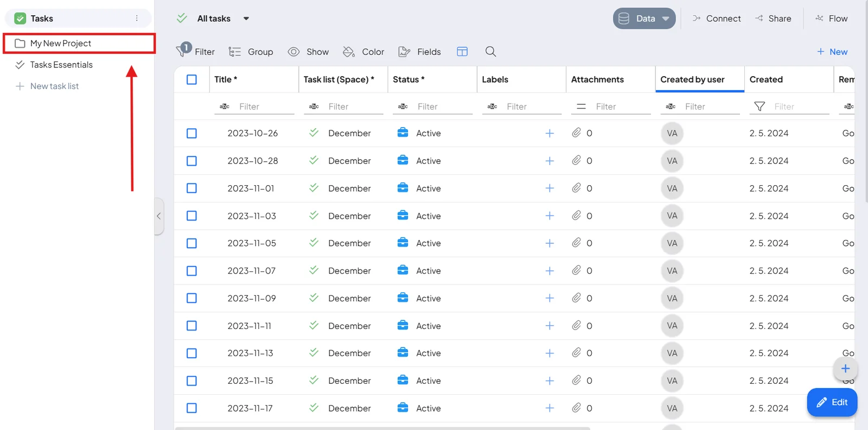Check the 2023-11-05 row checkbox
Image resolution: width=868 pixels, height=430 pixels.
(192, 243)
